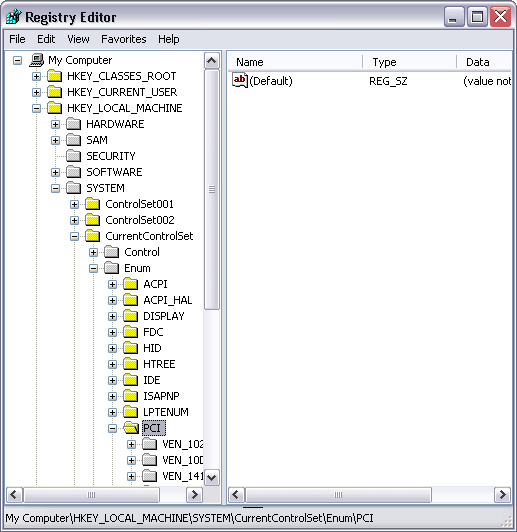
Task: Sort values by Type column header
Action: click(410, 62)
